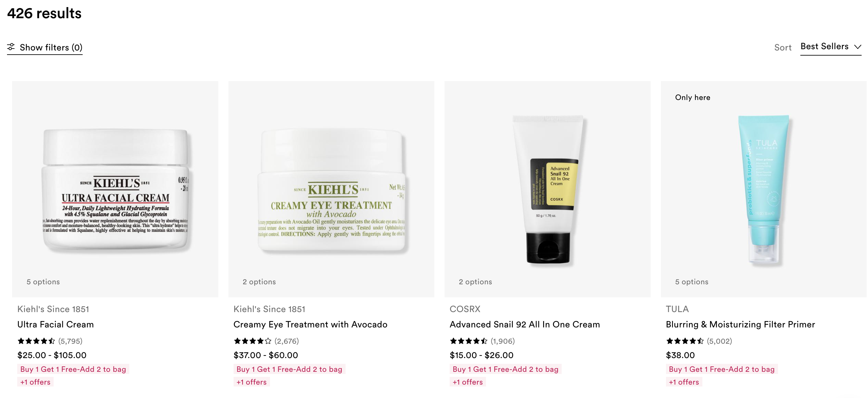Click Buy 1 Get 1 offer under Ultra Facial Cream

(x=73, y=369)
